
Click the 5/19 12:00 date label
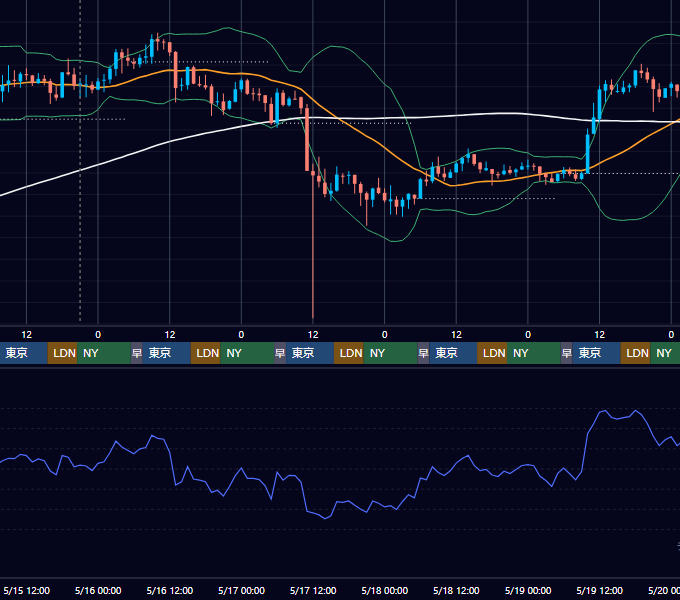pos(599,590)
